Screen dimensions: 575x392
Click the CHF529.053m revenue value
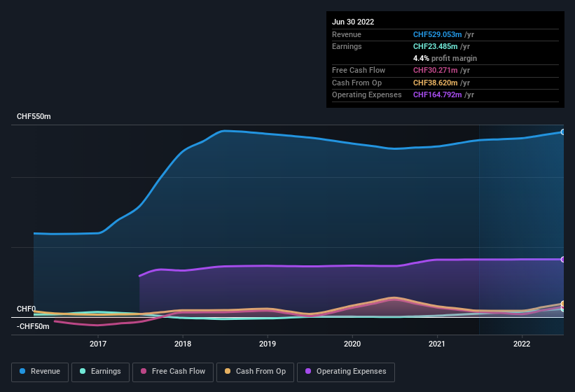point(438,34)
